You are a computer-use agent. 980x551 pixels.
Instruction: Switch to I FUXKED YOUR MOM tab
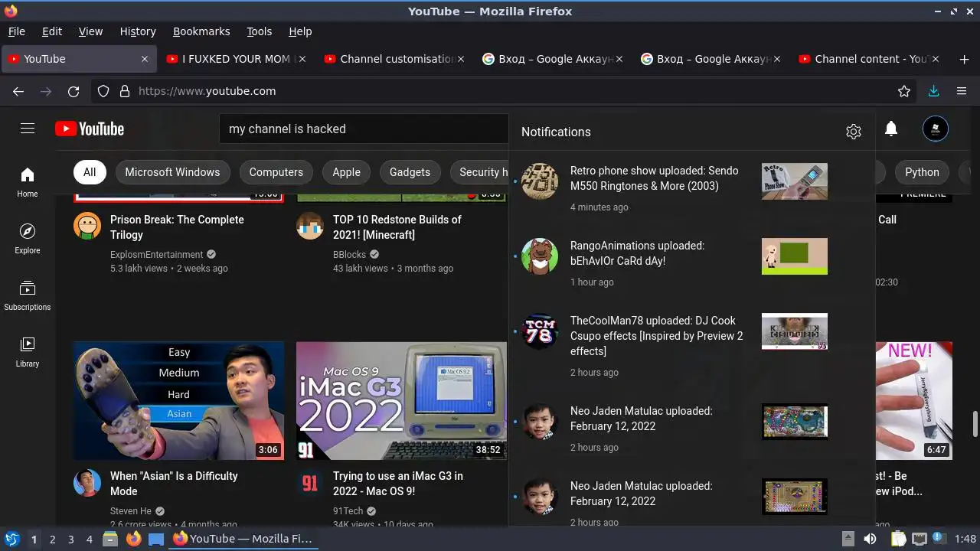[237, 59]
